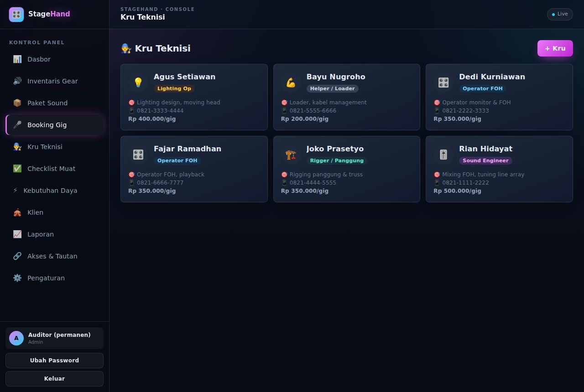Click the Pengaturan gear icon

pos(17,278)
